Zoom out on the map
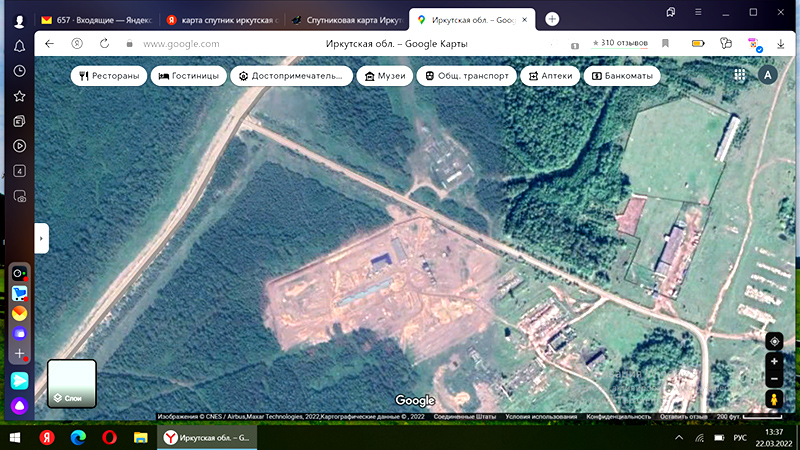This screenshot has height=450, width=800. click(x=774, y=379)
